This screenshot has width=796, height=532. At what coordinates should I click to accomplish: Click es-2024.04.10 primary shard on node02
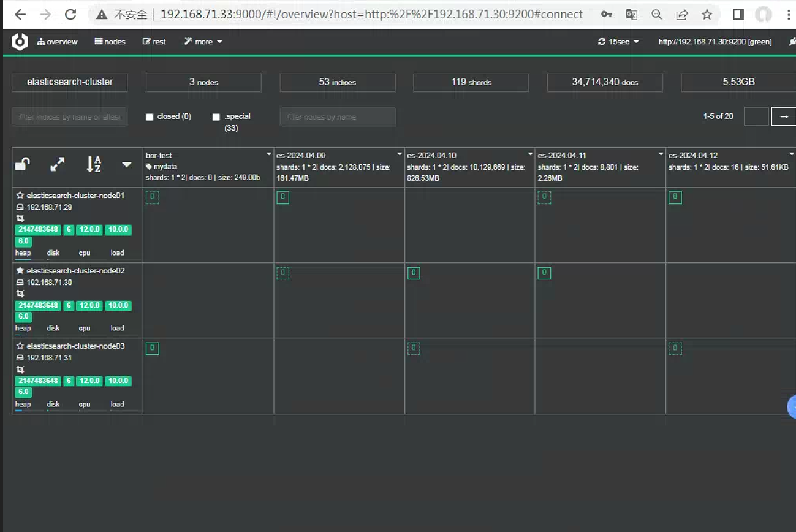414,273
